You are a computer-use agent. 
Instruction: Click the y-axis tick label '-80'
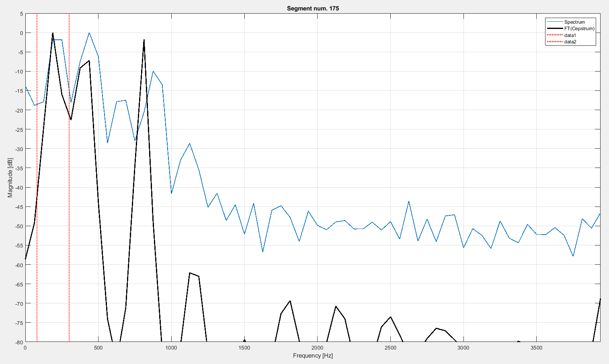19,342
